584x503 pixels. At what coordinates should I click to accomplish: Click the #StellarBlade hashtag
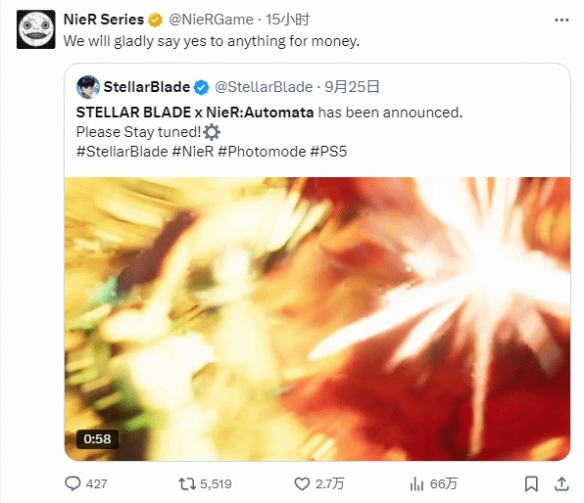tap(122, 152)
